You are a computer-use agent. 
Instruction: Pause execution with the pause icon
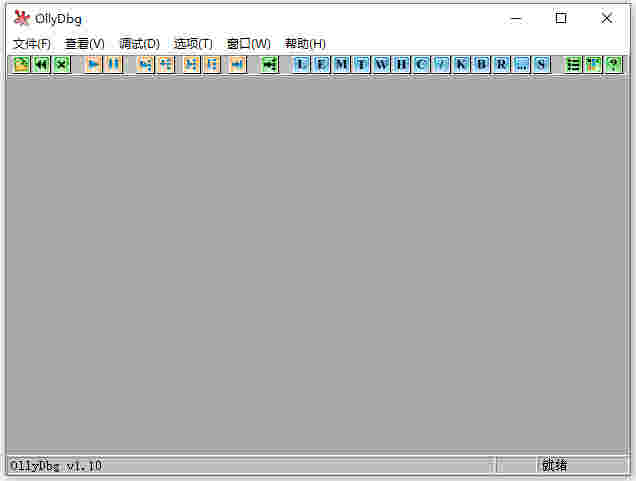(x=114, y=64)
